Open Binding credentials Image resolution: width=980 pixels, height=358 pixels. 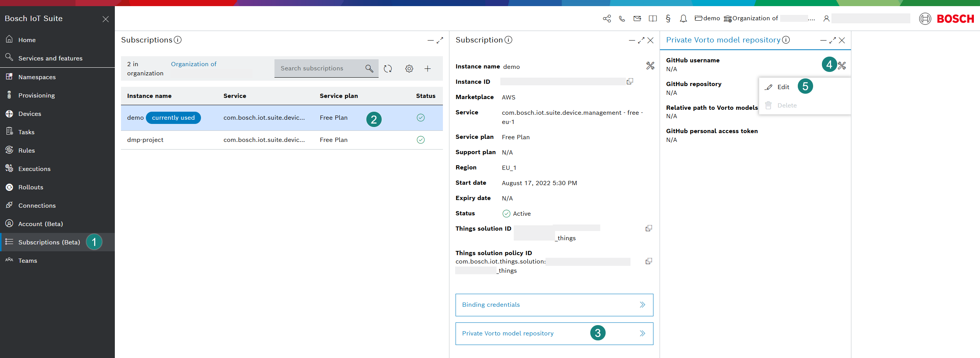click(554, 305)
